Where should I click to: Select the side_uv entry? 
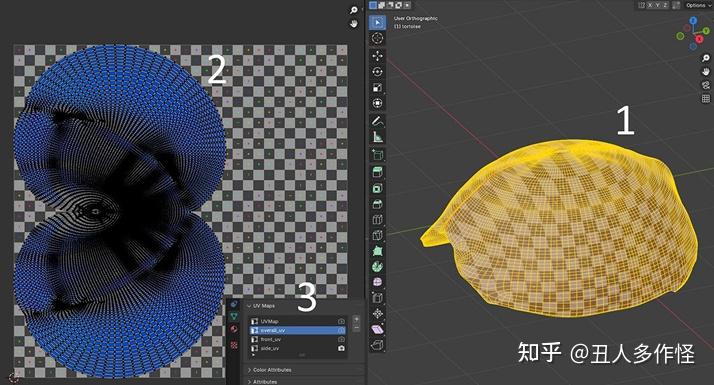(x=297, y=348)
